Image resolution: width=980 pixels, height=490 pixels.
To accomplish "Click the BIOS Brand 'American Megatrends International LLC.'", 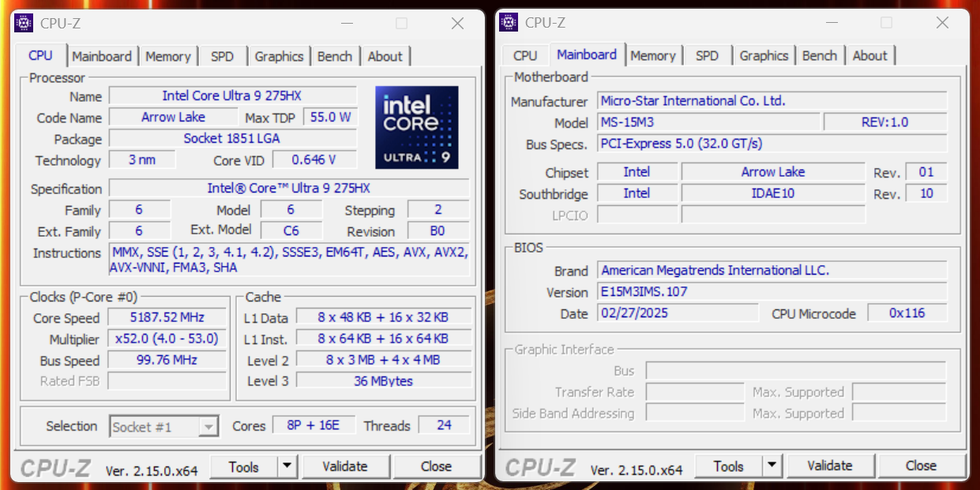I will (x=772, y=271).
